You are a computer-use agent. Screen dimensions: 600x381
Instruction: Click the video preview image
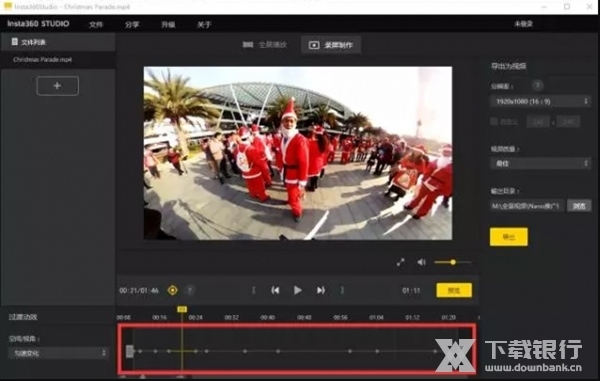pos(298,153)
